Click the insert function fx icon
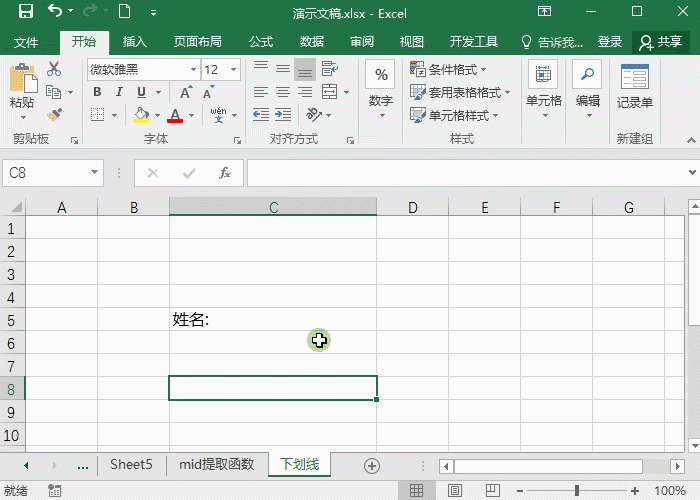This screenshot has width=700, height=500. coord(225,173)
